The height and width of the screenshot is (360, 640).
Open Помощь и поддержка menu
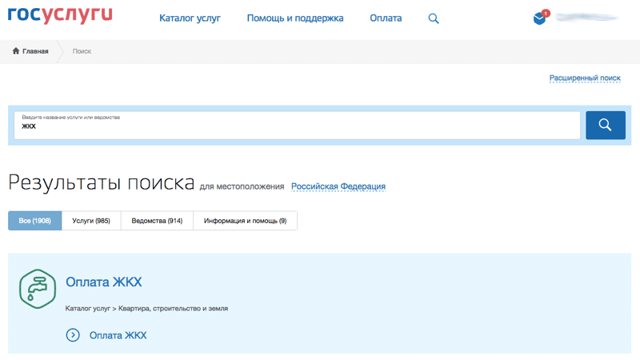click(x=295, y=18)
